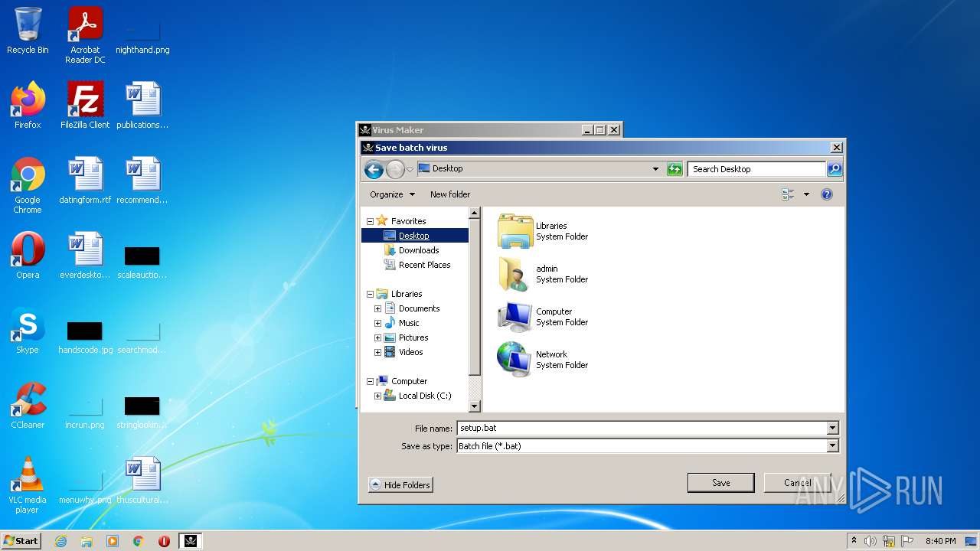Collapse the Computer tree node

click(370, 381)
